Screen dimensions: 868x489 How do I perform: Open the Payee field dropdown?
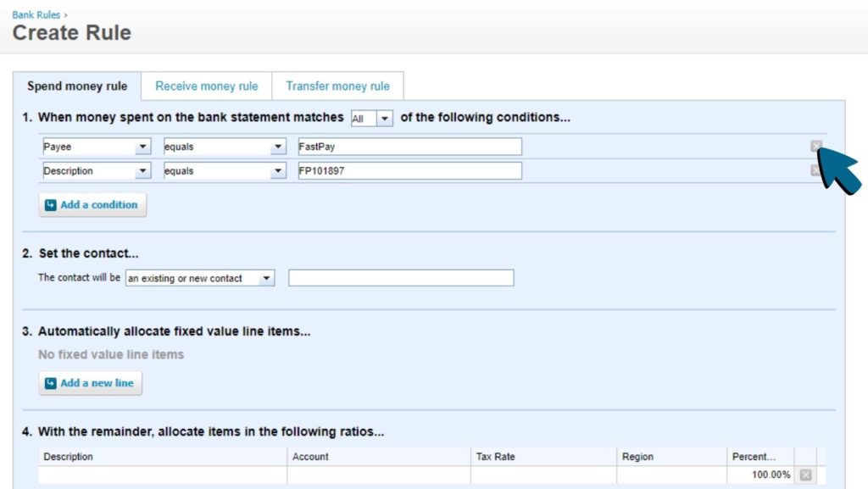pos(97,147)
